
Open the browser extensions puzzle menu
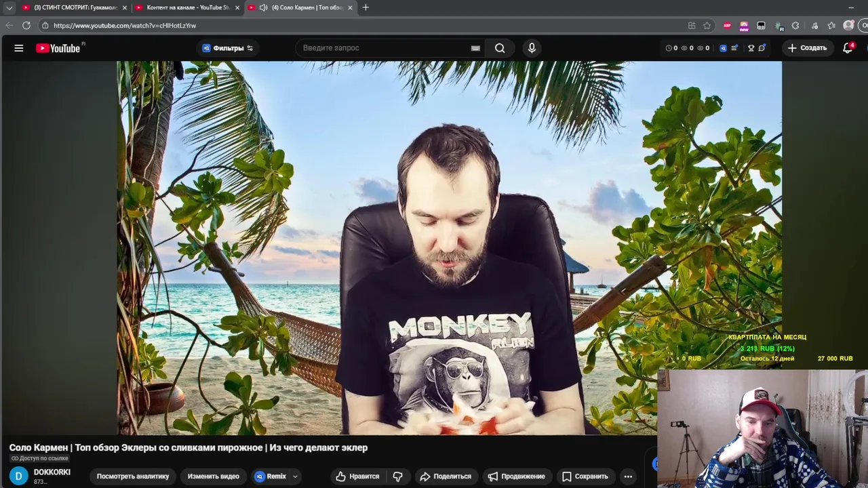pos(795,25)
